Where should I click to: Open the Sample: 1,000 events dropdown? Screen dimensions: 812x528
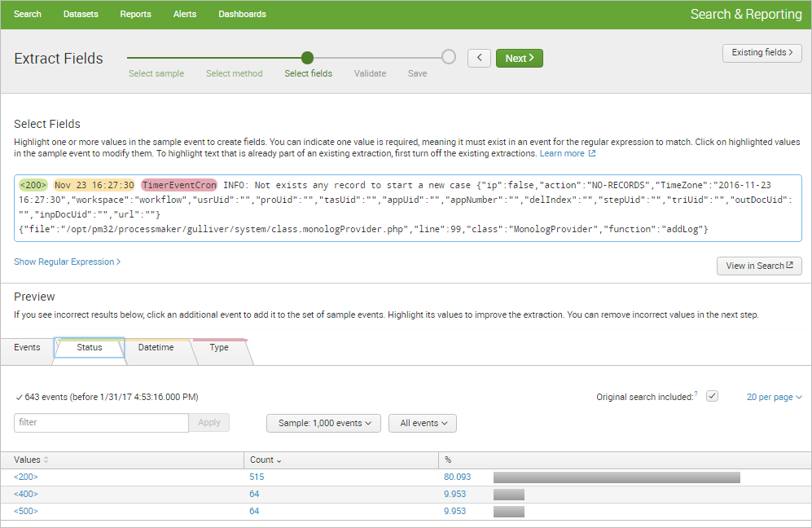323,423
